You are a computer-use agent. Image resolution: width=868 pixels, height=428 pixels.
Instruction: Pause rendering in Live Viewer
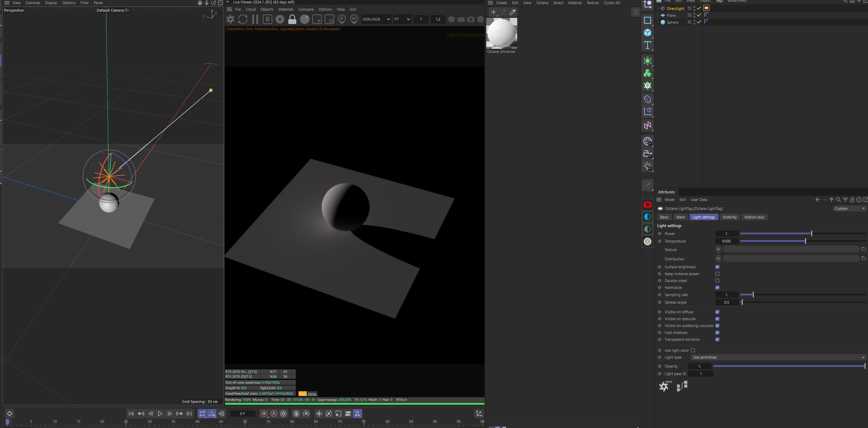[x=255, y=19]
